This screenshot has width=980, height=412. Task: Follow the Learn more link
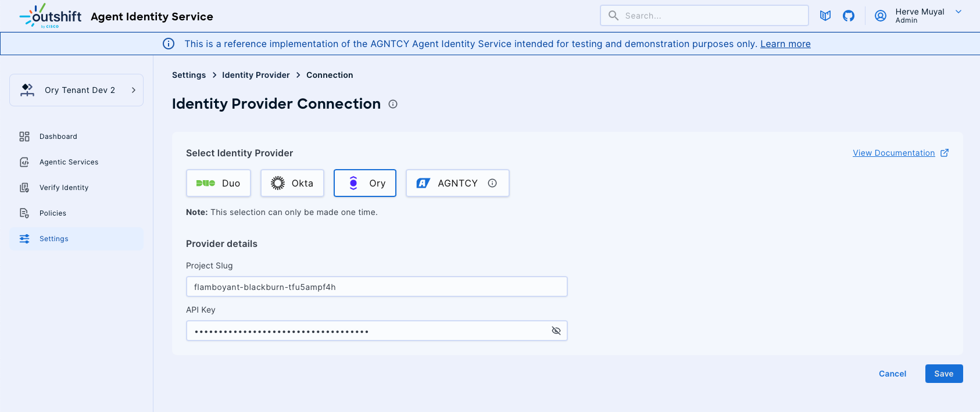(785, 44)
